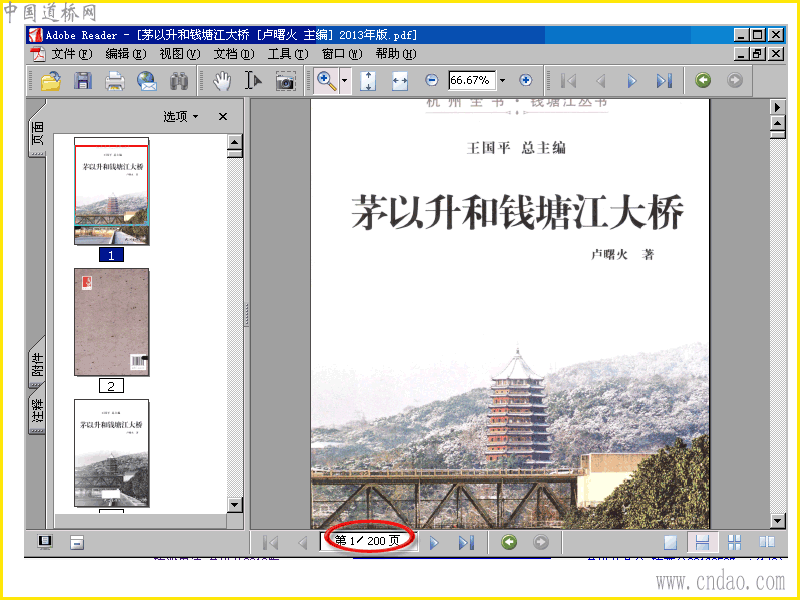Email the PDF using the globe envelope icon
Image resolution: width=800 pixels, height=600 pixels.
(147, 81)
